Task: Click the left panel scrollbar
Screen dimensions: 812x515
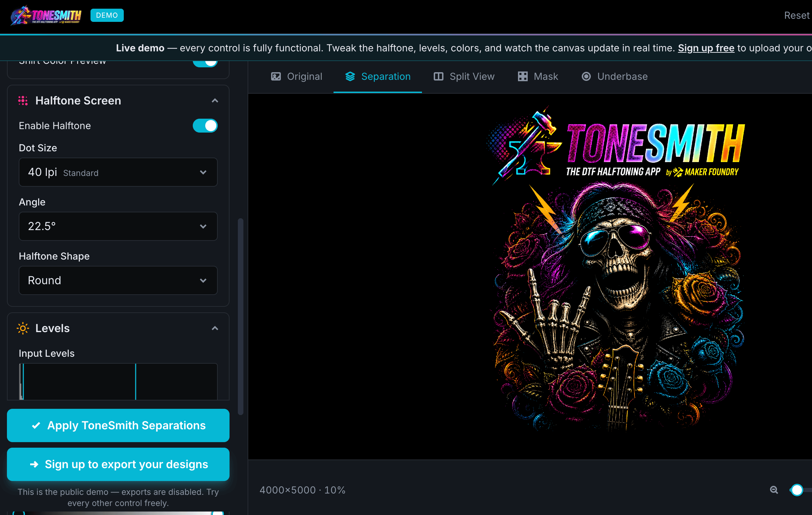Action: pos(241,316)
